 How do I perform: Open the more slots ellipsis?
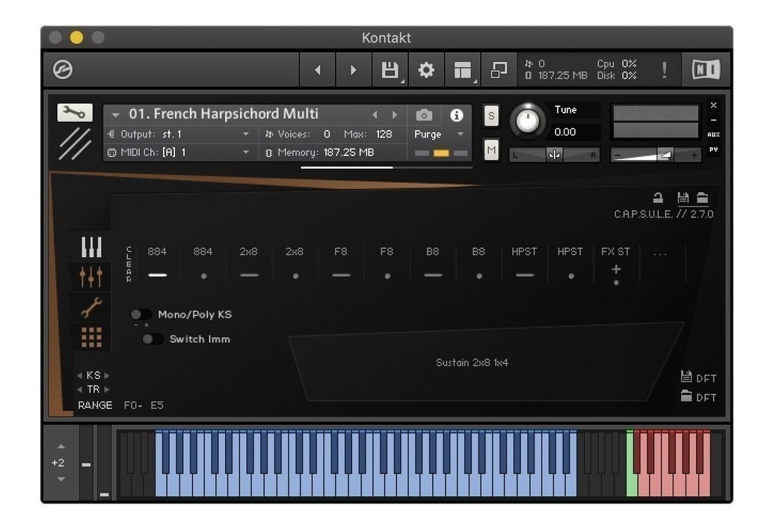[x=659, y=254]
